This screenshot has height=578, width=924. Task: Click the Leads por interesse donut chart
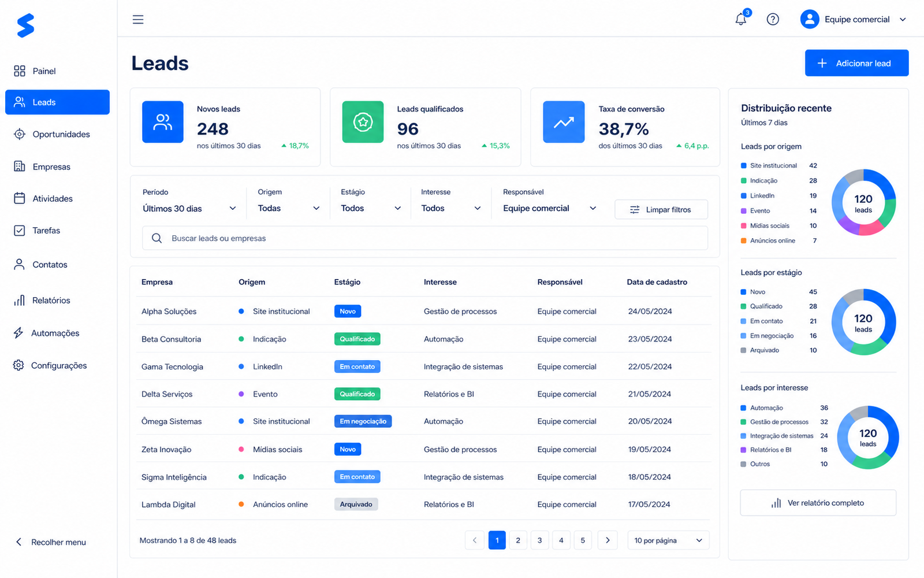pos(867,437)
